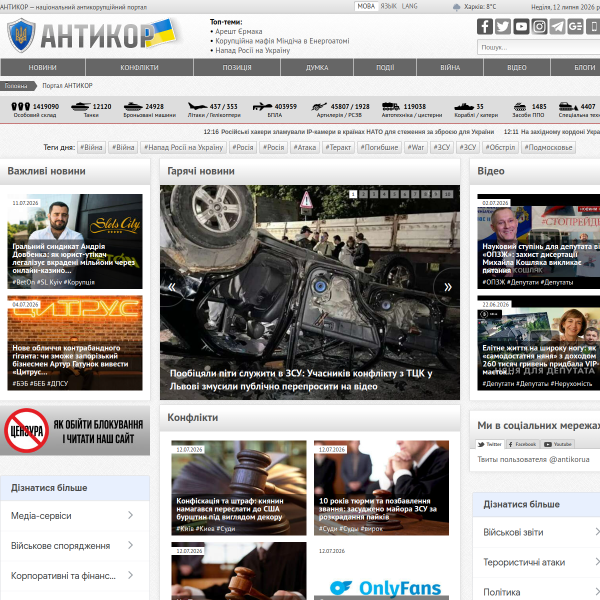Select ЯЗЫК language option
This screenshot has width=600, height=600.
[388, 6]
